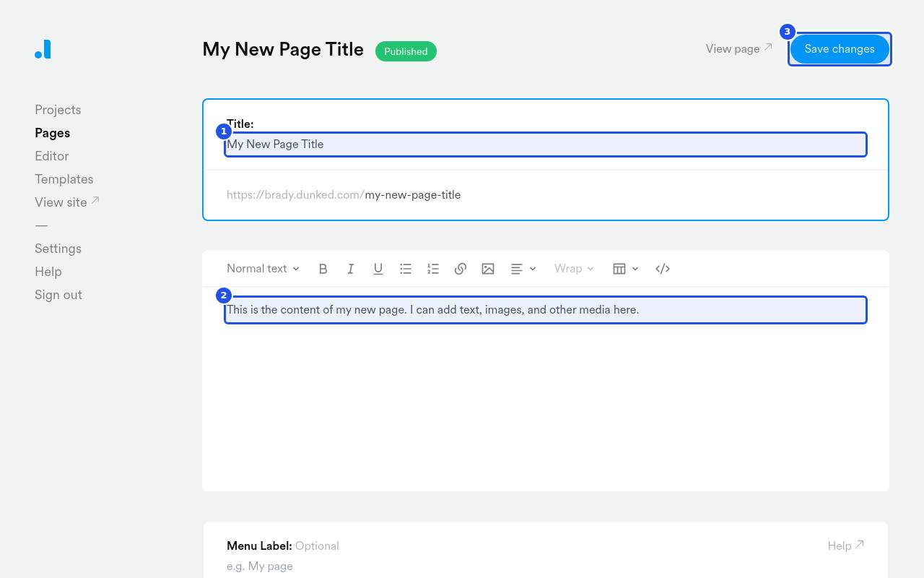This screenshot has height=578, width=924.
Task: Click the Title input field
Action: 546,144
